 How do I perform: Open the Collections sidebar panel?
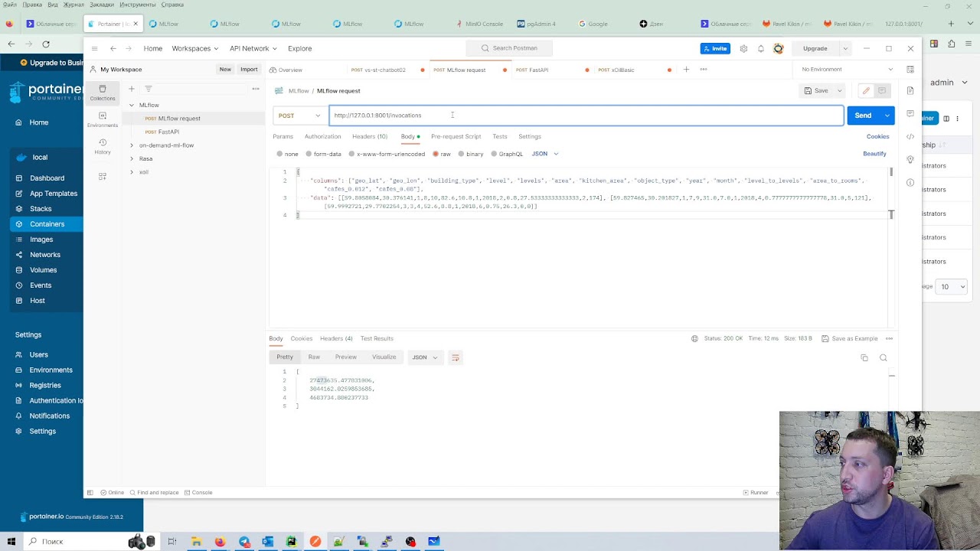(103, 93)
